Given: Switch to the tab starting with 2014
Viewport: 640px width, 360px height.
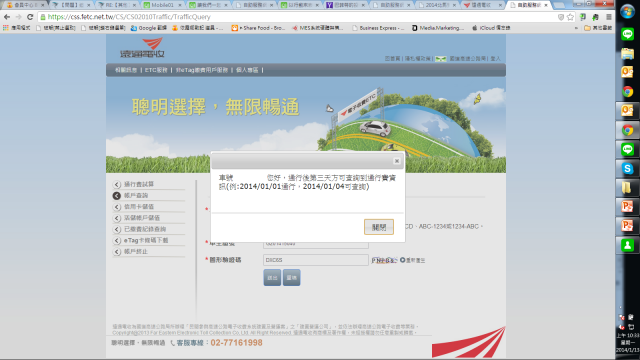Looking at the screenshot, I should click(437, 5).
